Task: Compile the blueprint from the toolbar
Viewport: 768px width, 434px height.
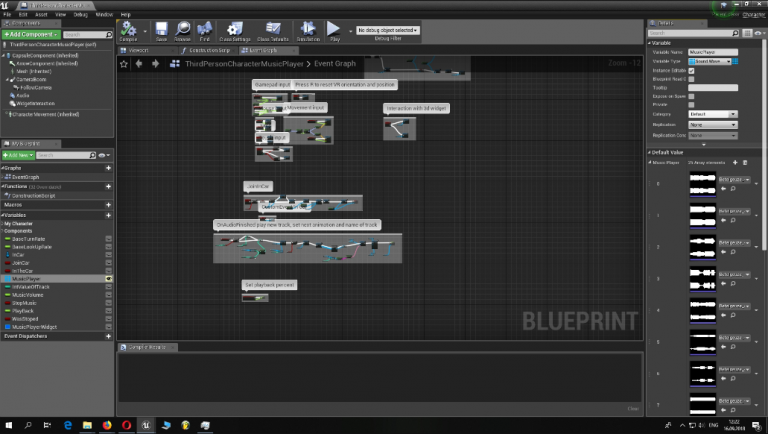Action: click(x=128, y=30)
